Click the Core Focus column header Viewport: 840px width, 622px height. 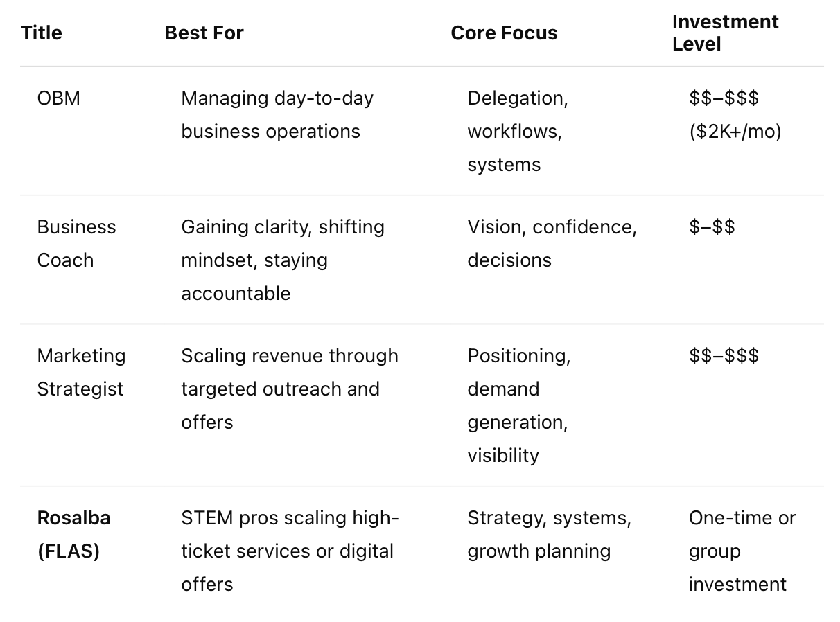(504, 33)
